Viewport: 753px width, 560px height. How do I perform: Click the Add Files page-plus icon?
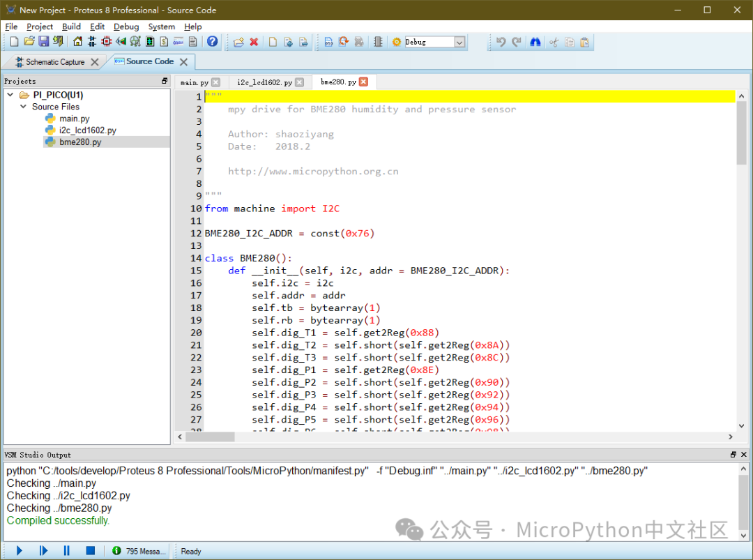(x=288, y=43)
